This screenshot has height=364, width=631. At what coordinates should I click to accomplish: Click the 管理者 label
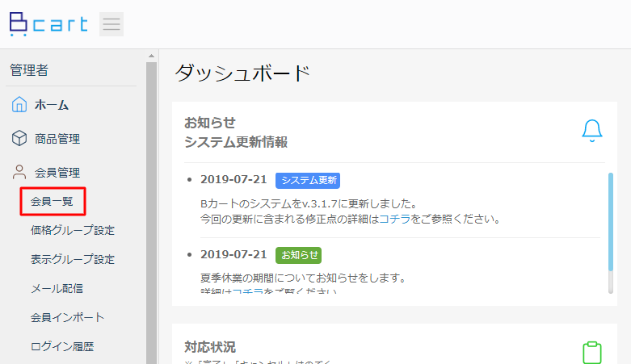pyautogui.click(x=29, y=70)
